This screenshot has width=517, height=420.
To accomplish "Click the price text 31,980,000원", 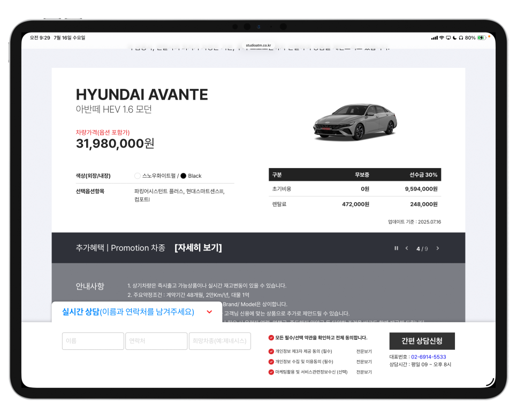I will tap(115, 143).
